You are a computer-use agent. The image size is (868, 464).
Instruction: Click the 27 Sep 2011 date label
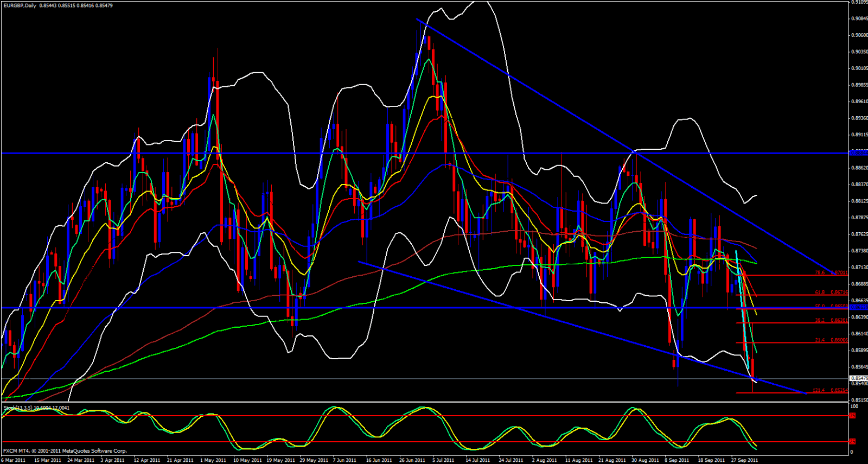point(744,460)
